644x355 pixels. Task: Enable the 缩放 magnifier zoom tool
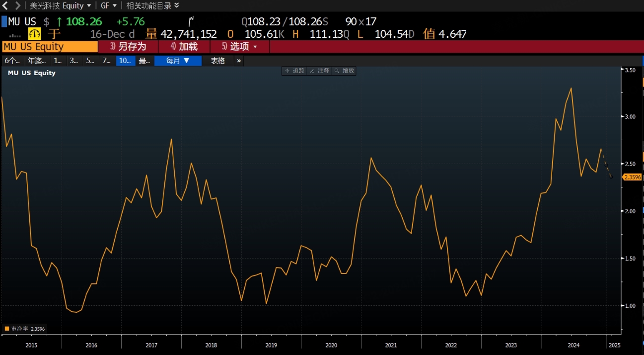coord(344,71)
